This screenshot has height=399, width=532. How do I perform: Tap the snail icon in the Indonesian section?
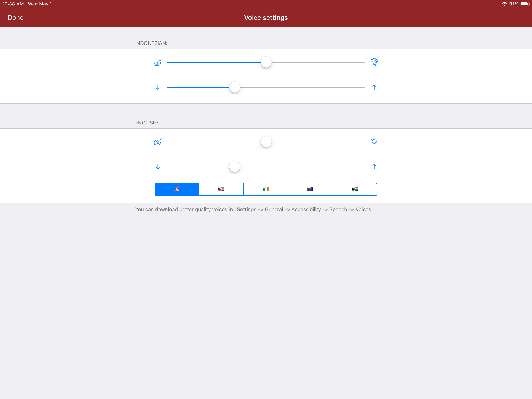[x=158, y=62]
